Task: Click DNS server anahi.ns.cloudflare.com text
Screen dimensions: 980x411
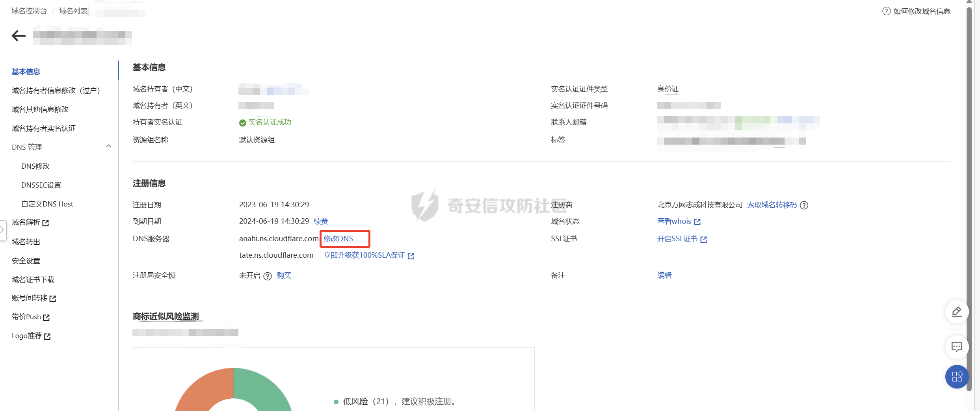Action: pyautogui.click(x=279, y=239)
